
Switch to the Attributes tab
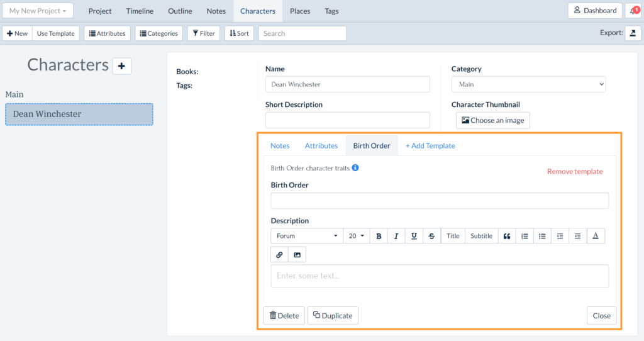[x=321, y=145]
